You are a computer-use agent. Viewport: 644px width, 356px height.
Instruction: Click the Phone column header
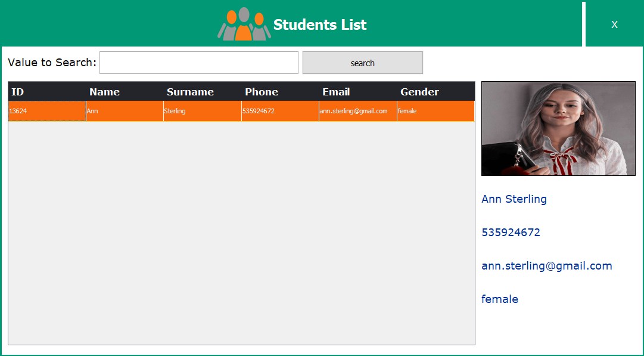pyautogui.click(x=262, y=92)
